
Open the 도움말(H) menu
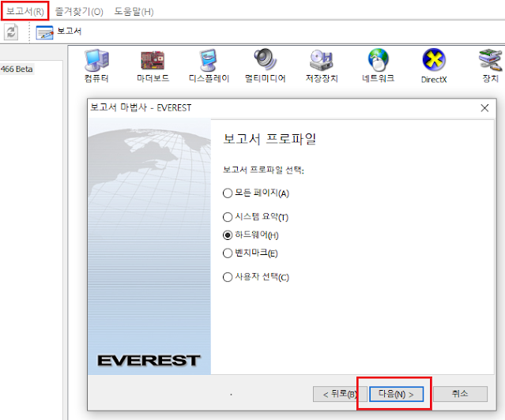pos(134,12)
